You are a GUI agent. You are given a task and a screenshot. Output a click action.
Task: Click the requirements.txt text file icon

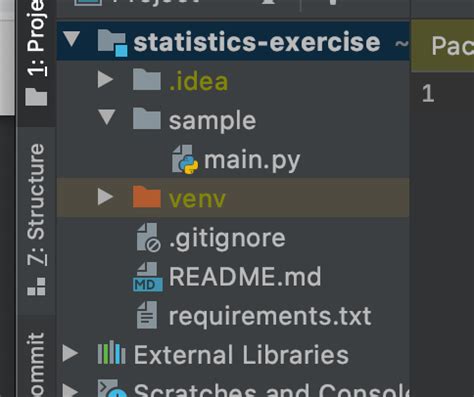pyautogui.click(x=147, y=315)
